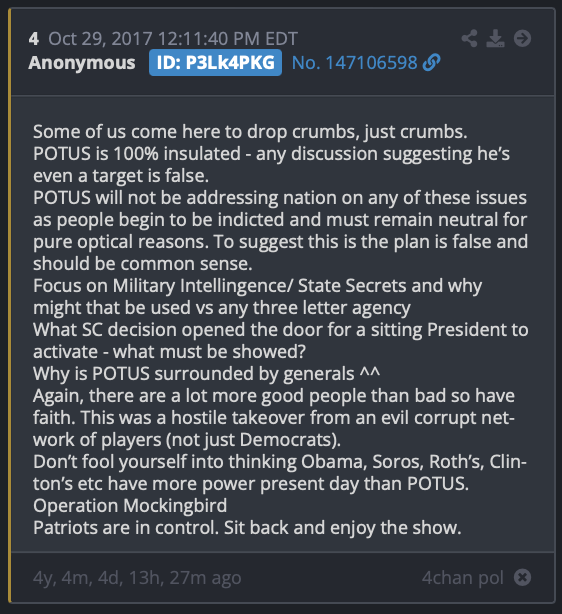
Task: Click the 'Some of us come here' opening line
Action: point(250,132)
